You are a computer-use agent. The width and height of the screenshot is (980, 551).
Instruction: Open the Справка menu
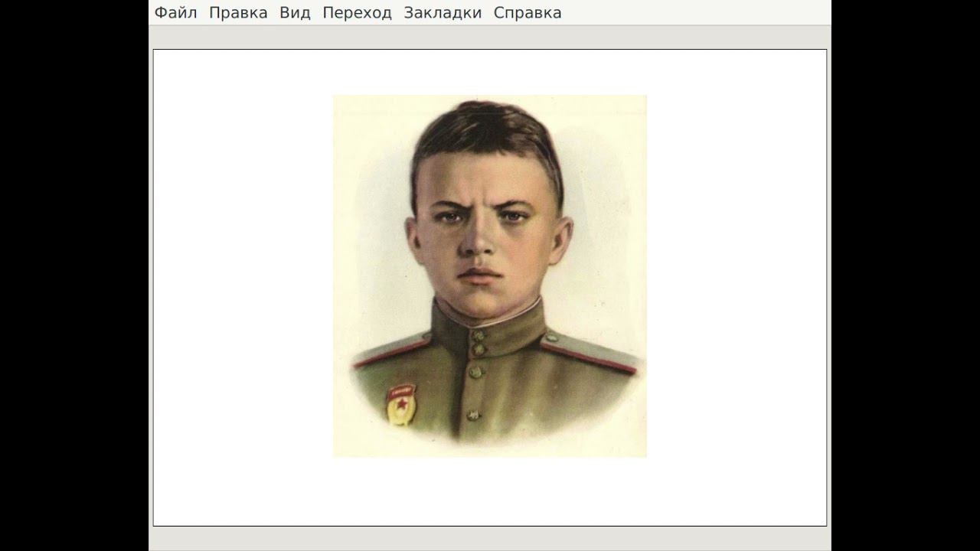coord(528,12)
